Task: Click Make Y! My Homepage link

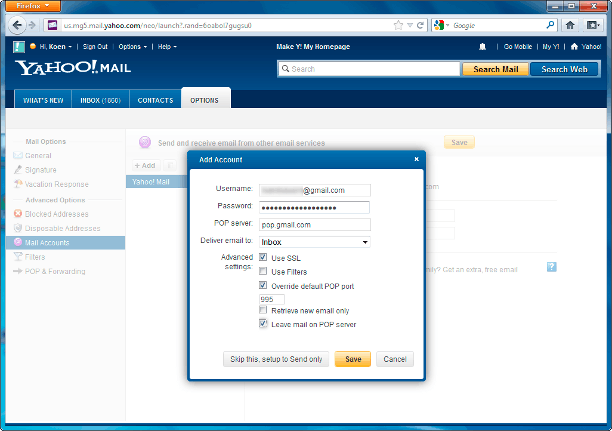Action: click(313, 47)
